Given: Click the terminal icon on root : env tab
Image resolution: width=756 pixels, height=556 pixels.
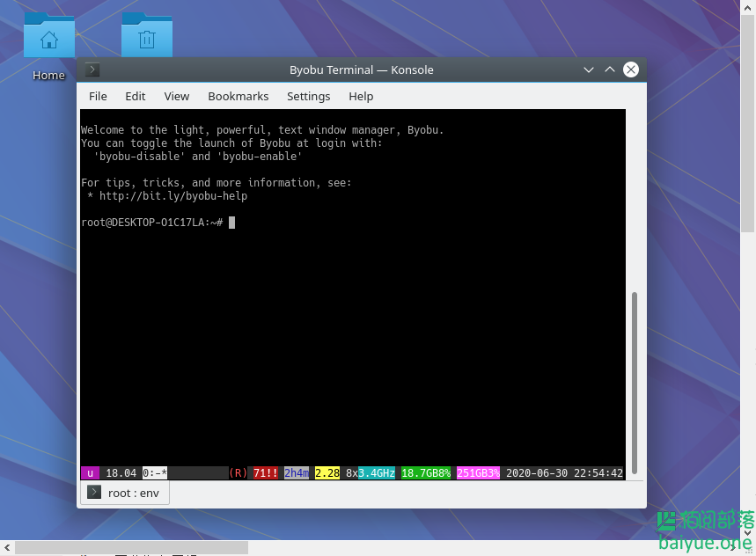Looking at the screenshot, I should pyautogui.click(x=94, y=493).
